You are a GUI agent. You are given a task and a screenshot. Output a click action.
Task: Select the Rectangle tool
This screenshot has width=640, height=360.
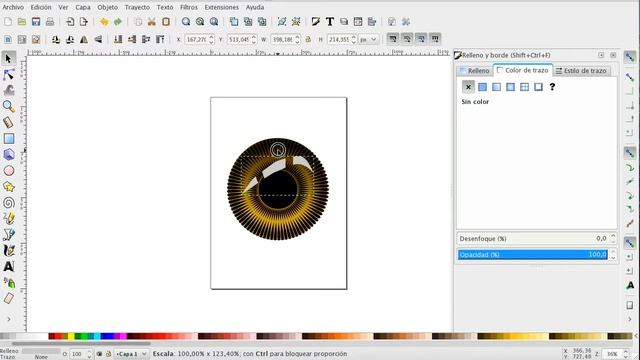coord(9,138)
